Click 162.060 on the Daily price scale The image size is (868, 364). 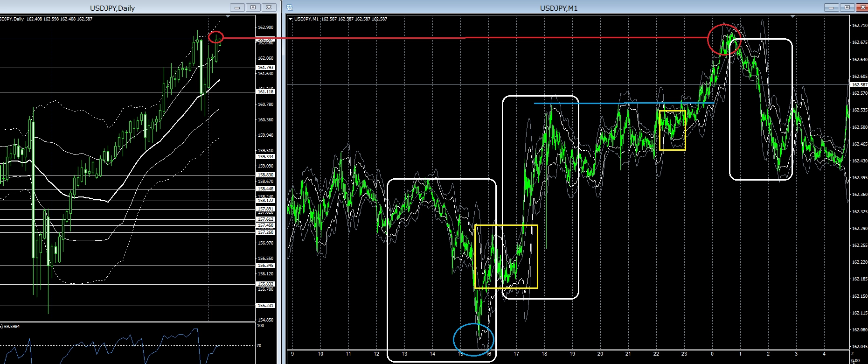click(265, 58)
